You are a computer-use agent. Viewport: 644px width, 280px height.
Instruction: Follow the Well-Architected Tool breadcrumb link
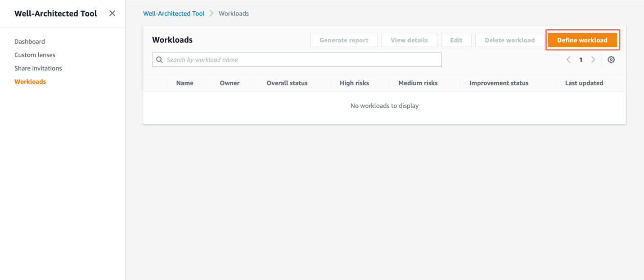point(174,13)
